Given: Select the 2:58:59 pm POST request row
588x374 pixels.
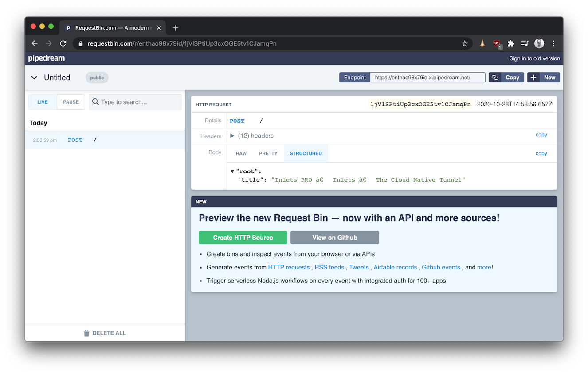Looking at the screenshot, I should tap(105, 140).
